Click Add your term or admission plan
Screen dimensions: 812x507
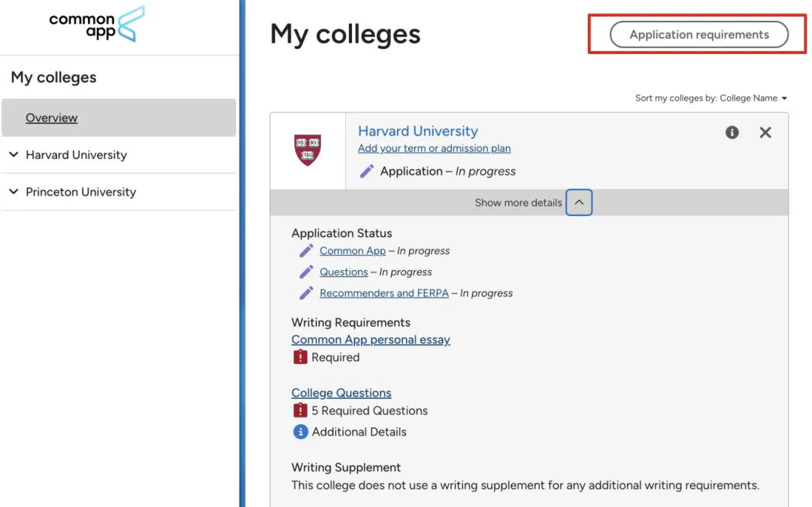pos(434,148)
